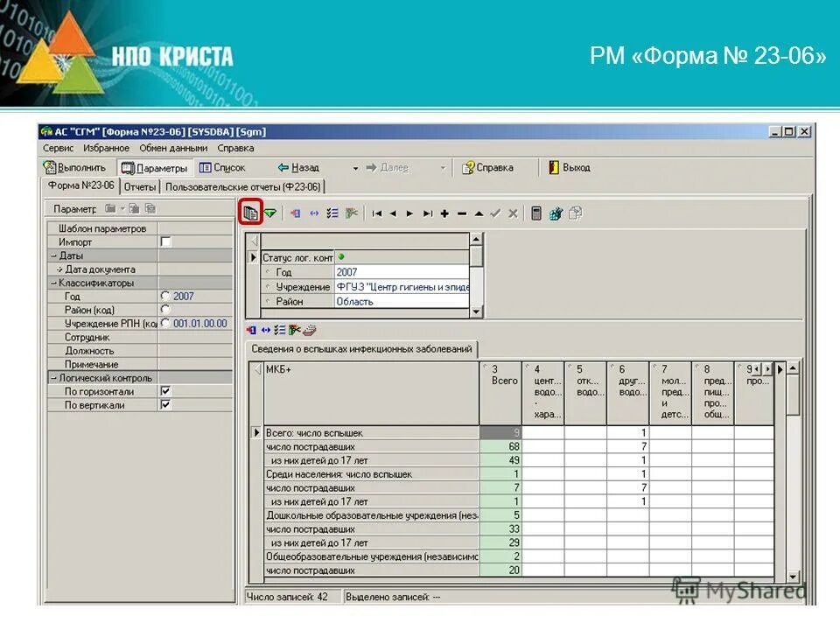Click right arrow at table header end
Image resolution: width=840 pixels, height=630 pixels.
[780, 369]
